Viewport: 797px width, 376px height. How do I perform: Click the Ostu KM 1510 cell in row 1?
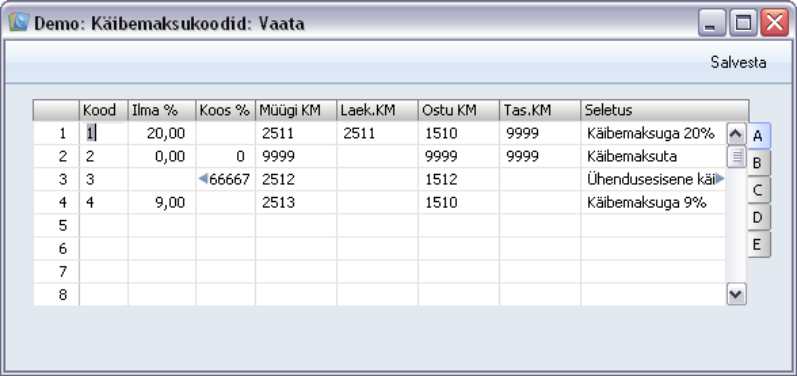[459, 134]
